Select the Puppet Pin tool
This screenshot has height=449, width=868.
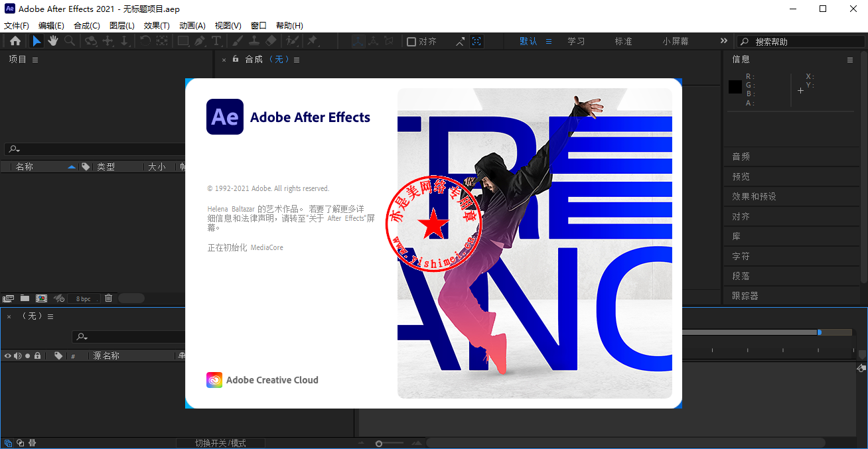312,41
